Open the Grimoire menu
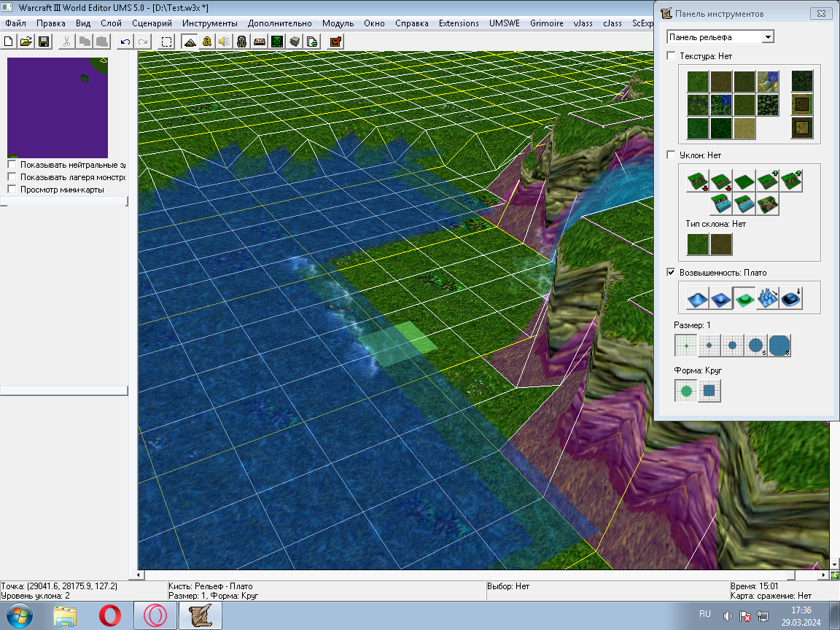Image resolution: width=840 pixels, height=630 pixels. pos(546,23)
